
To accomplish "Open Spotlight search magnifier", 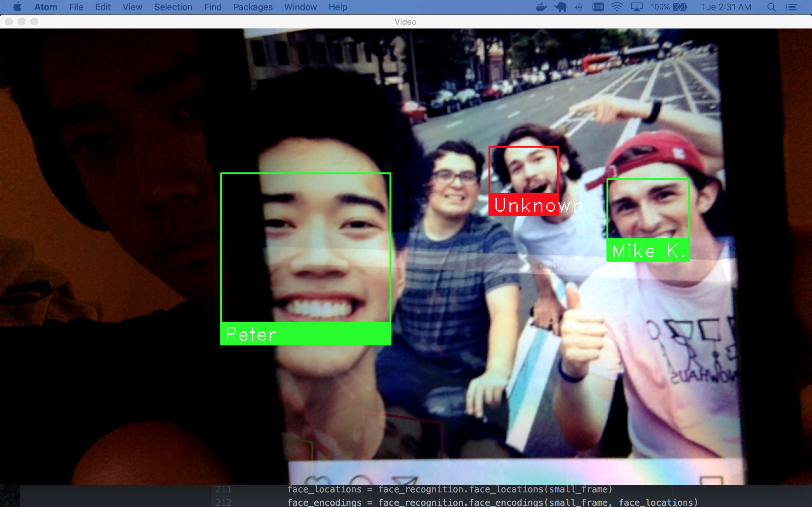I will pyautogui.click(x=771, y=7).
